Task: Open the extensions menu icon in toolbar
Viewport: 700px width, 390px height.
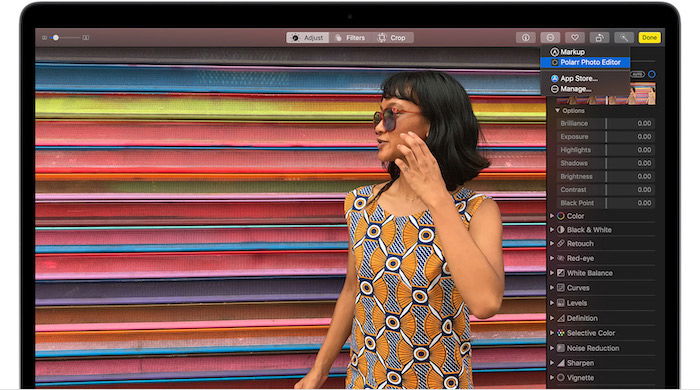Action: pyautogui.click(x=550, y=37)
